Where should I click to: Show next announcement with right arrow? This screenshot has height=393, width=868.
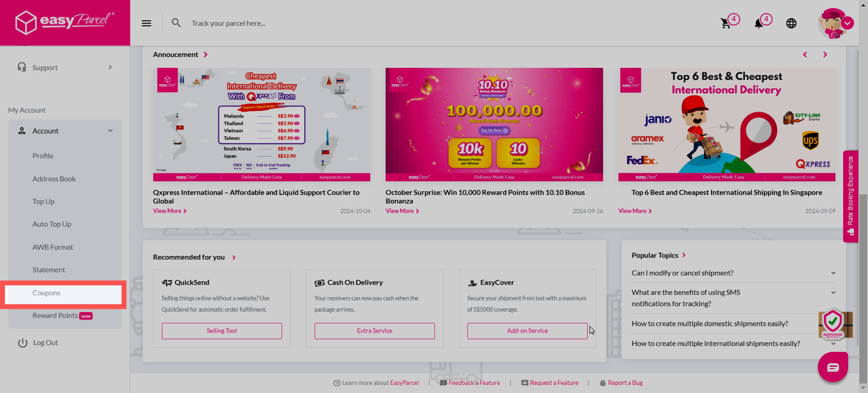point(825,55)
